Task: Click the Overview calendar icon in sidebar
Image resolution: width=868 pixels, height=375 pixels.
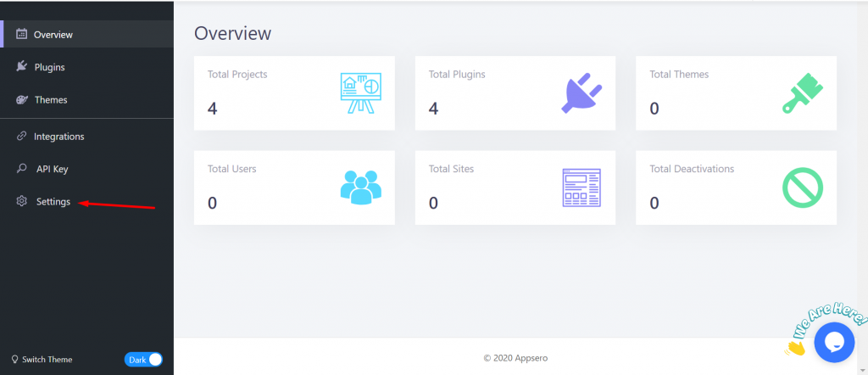Action: point(21,34)
